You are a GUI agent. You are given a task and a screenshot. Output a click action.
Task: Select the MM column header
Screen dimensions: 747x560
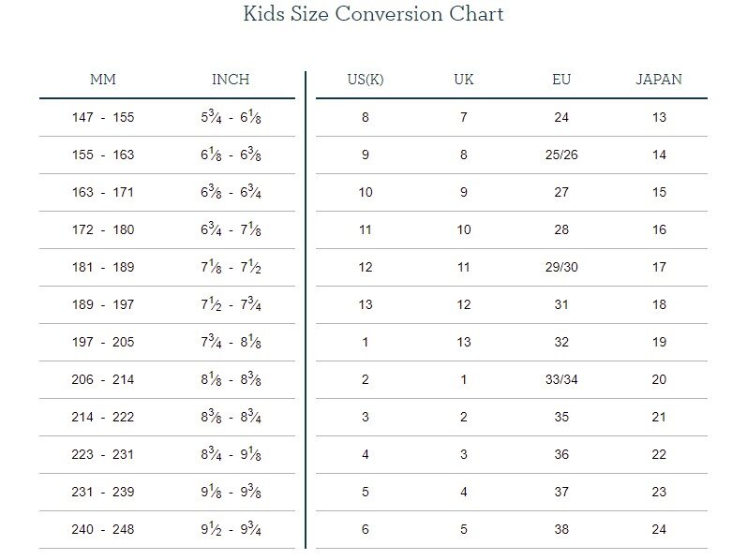tap(103, 80)
